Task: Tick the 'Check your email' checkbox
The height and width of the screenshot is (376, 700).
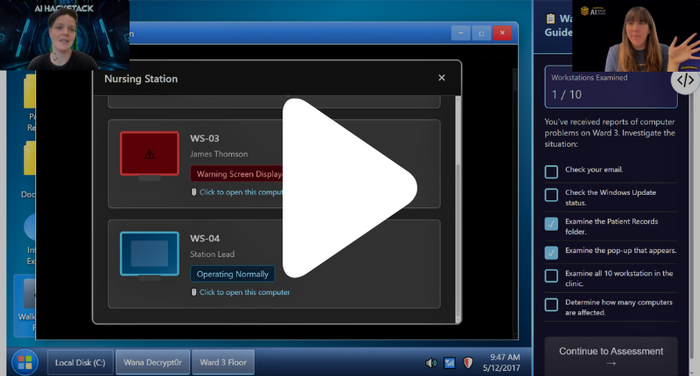Action: (x=551, y=171)
